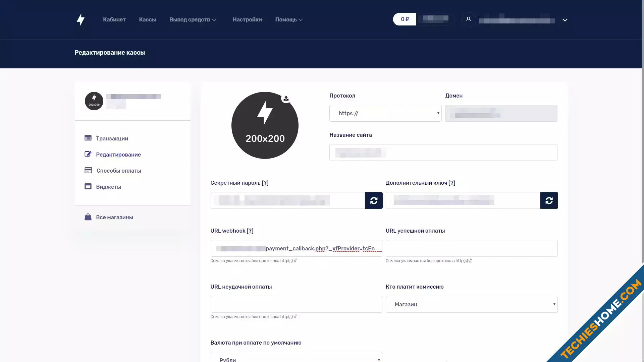This screenshot has width=644, height=362.
Task: Expand the Вывод средств menu
Action: click(x=193, y=20)
